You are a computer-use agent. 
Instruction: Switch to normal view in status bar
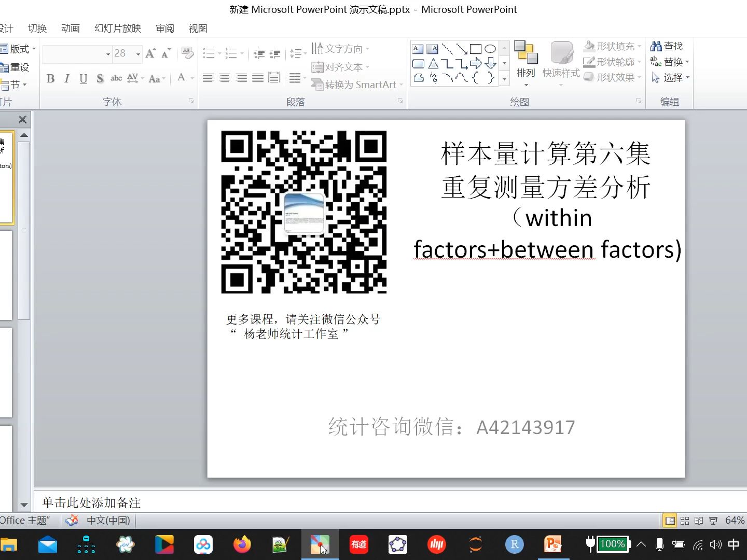coord(670,521)
